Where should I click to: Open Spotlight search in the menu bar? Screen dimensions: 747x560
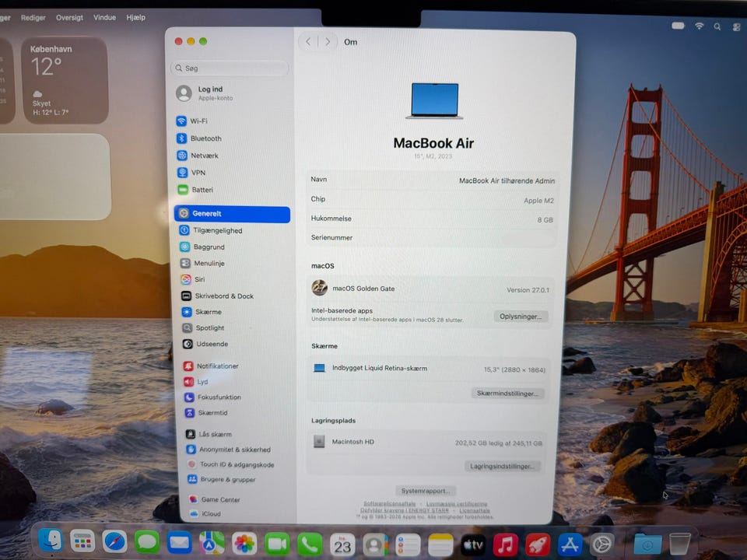717,26
